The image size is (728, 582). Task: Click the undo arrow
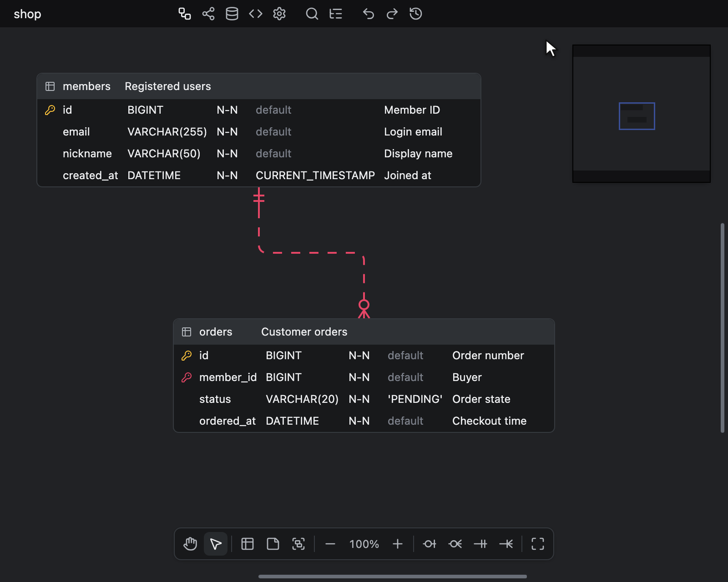(369, 14)
